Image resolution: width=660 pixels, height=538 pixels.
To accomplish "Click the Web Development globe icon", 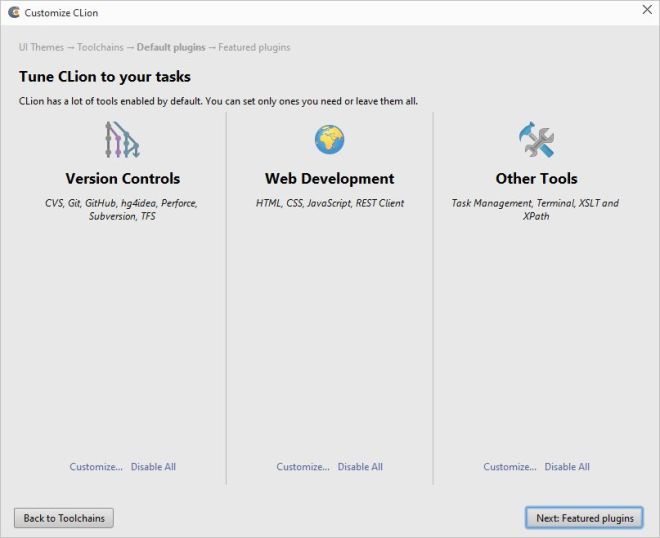I will click(x=329, y=140).
